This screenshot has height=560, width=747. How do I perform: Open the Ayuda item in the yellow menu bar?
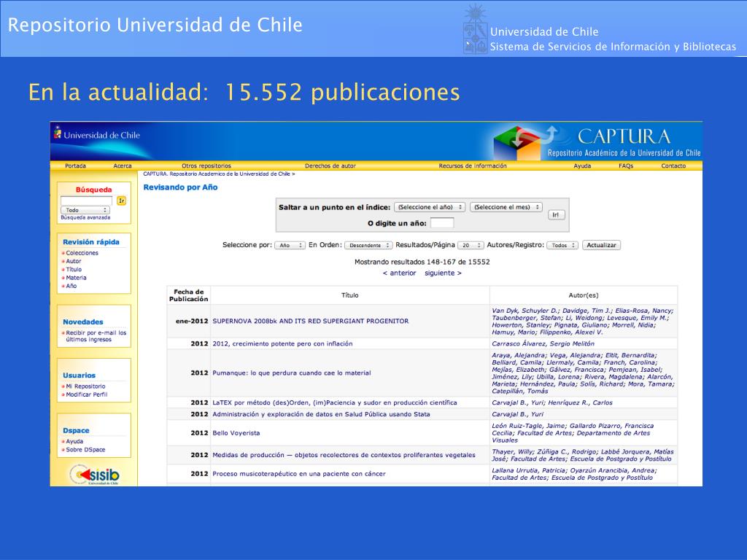tap(582, 166)
